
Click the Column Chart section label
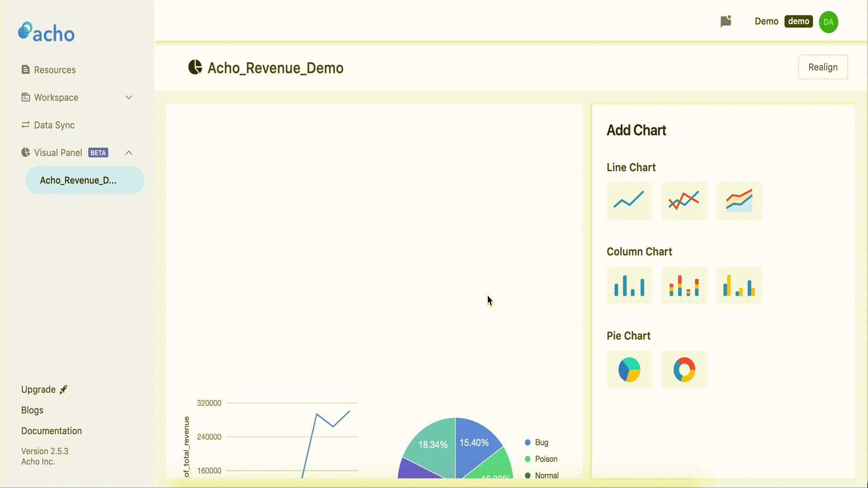639,252
